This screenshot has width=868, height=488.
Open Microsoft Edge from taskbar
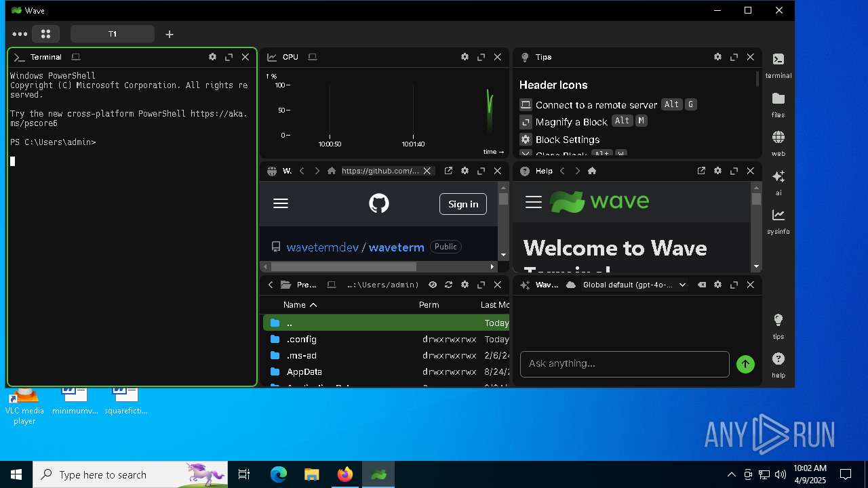[x=279, y=474]
